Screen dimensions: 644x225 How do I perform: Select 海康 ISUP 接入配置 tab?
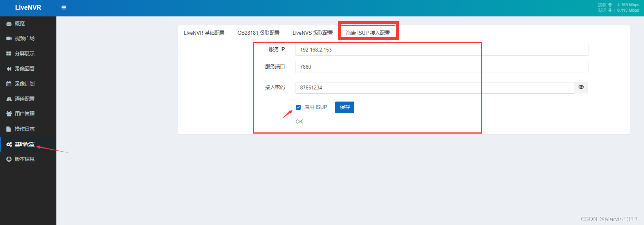click(x=368, y=33)
